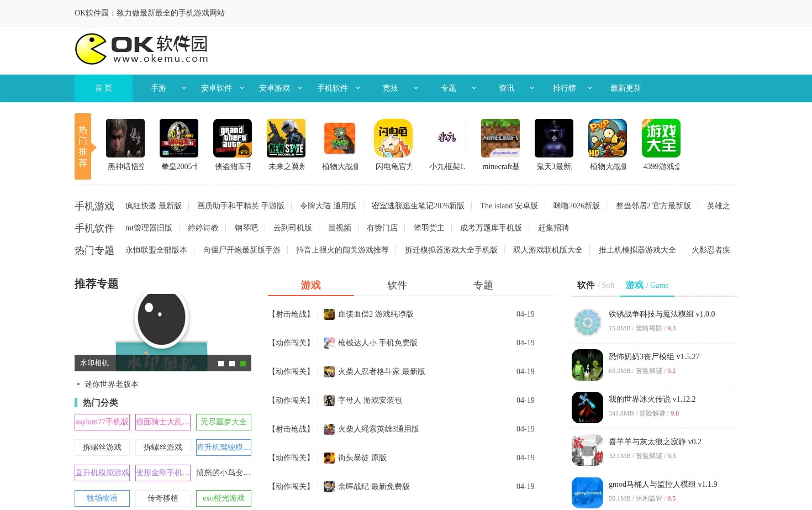
Task: Open the minecraft基岩版 icon
Action: 500,138
